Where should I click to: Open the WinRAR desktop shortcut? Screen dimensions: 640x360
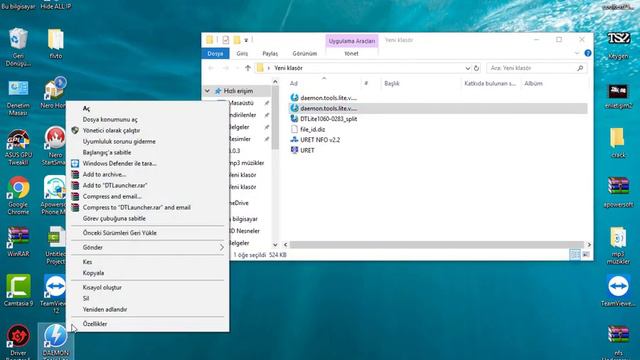coord(18,242)
